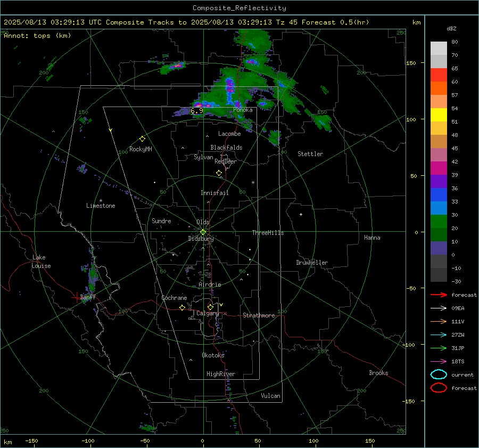479x448 pixels.
Task: Click the Lake Louise label
Action: [x=41, y=262]
